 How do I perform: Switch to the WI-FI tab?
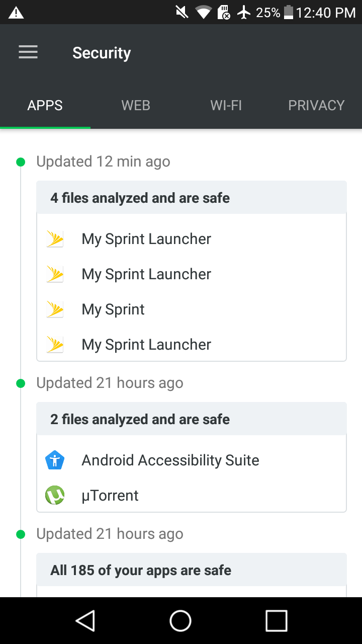pyautogui.click(x=226, y=105)
